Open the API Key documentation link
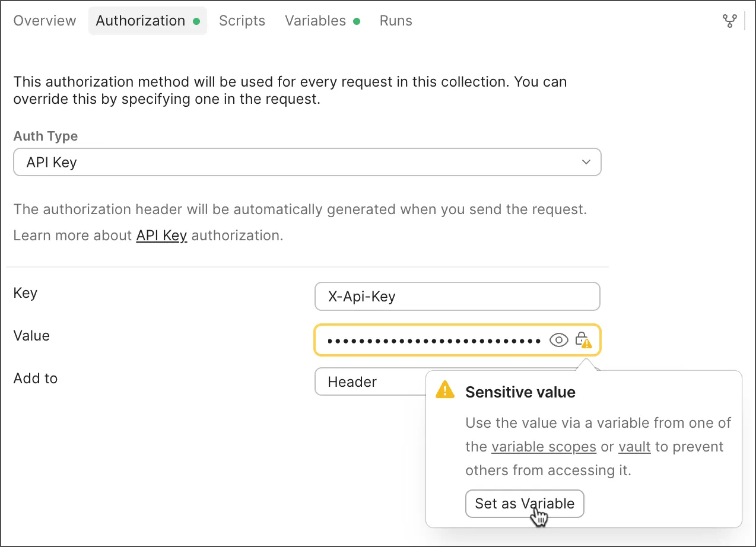The image size is (756, 547). click(x=161, y=236)
